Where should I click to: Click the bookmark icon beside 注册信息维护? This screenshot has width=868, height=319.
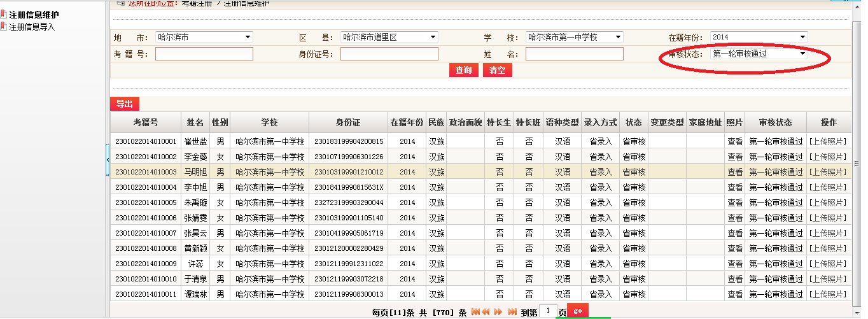[3, 15]
